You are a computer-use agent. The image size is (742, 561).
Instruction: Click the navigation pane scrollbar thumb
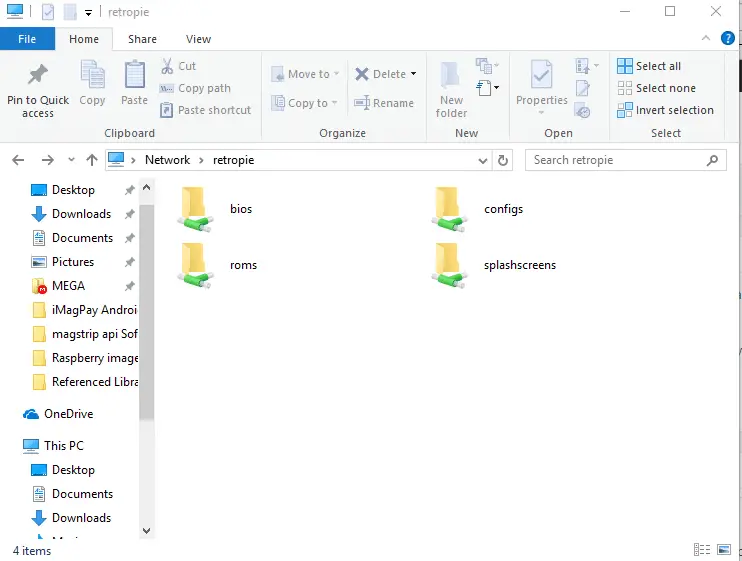(147, 312)
